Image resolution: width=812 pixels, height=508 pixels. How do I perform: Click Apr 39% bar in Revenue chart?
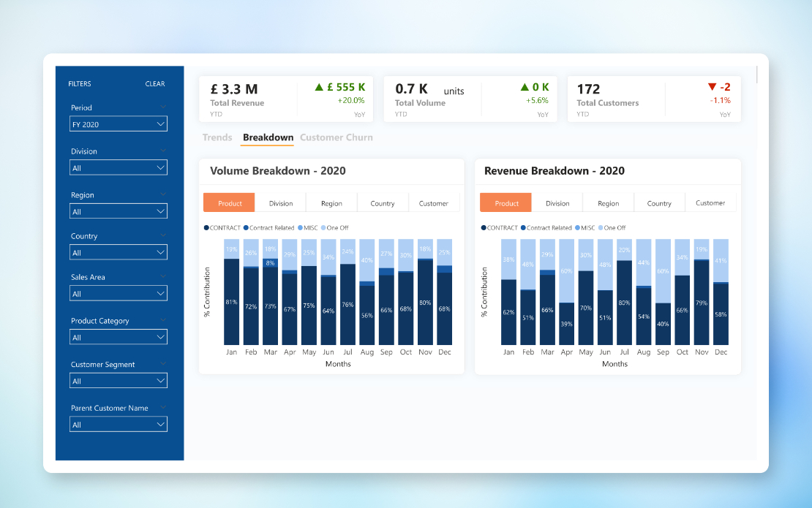coord(566,324)
